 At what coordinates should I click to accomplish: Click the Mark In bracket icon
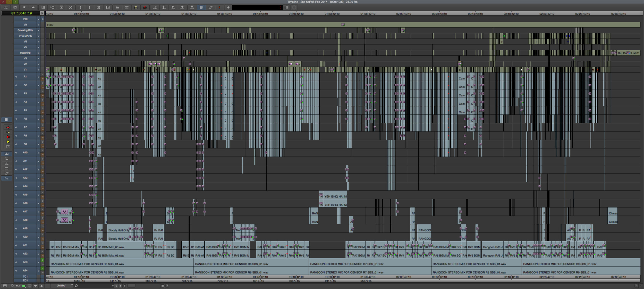click(80, 7)
